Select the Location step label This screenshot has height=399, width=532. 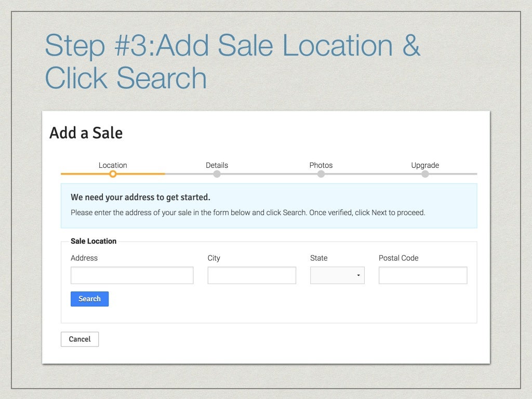(x=113, y=165)
